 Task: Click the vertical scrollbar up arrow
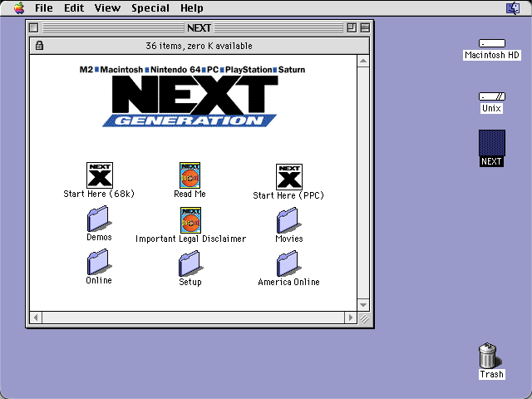[363, 61]
